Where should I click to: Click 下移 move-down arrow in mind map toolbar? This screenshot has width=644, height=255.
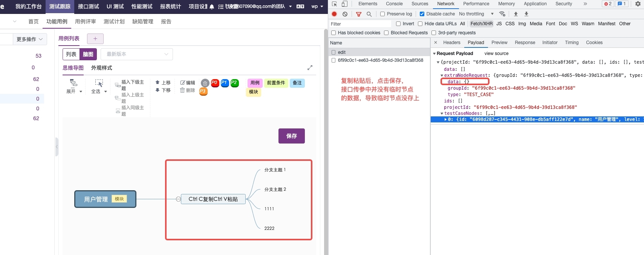pos(163,90)
